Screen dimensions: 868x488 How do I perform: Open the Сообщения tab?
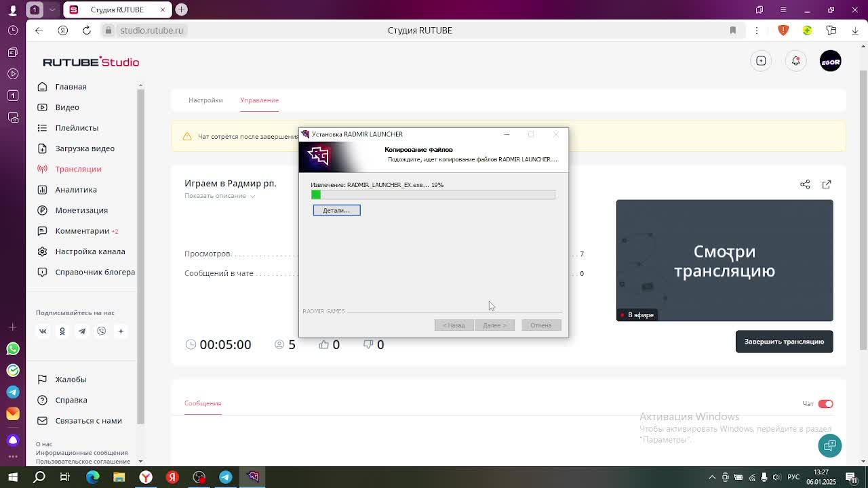point(203,403)
